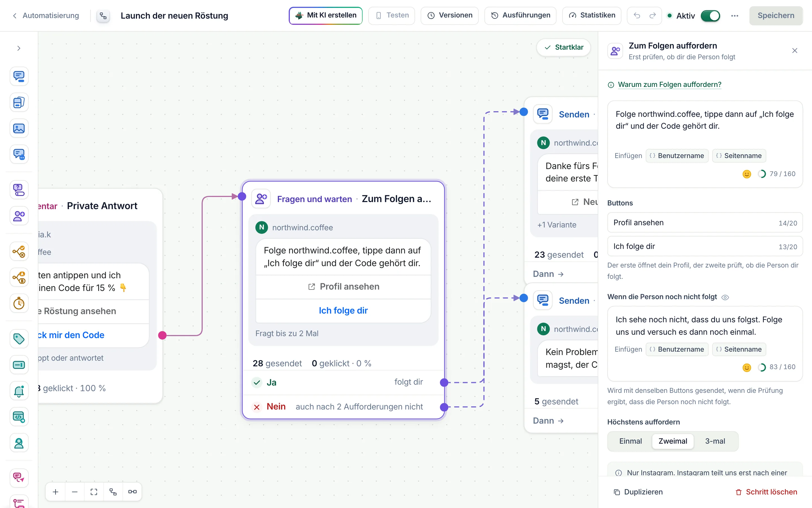
Task: Open the three-dots more options menu
Action: coord(735,16)
